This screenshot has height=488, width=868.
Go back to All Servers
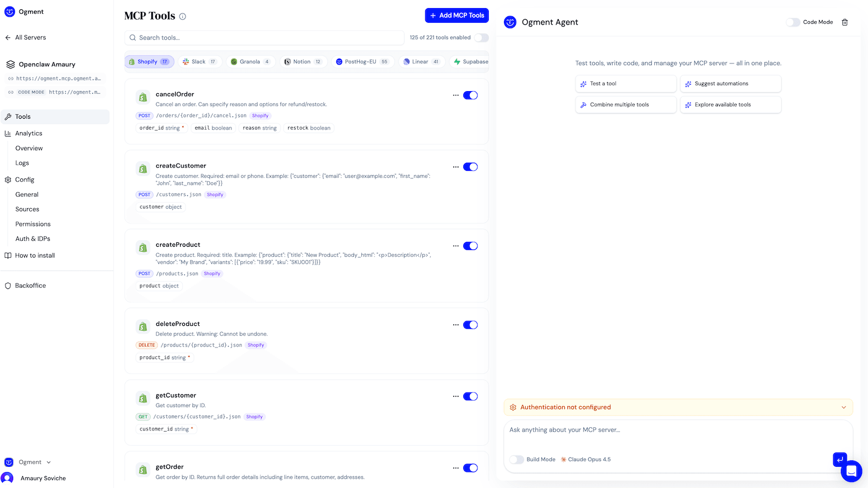click(25, 37)
